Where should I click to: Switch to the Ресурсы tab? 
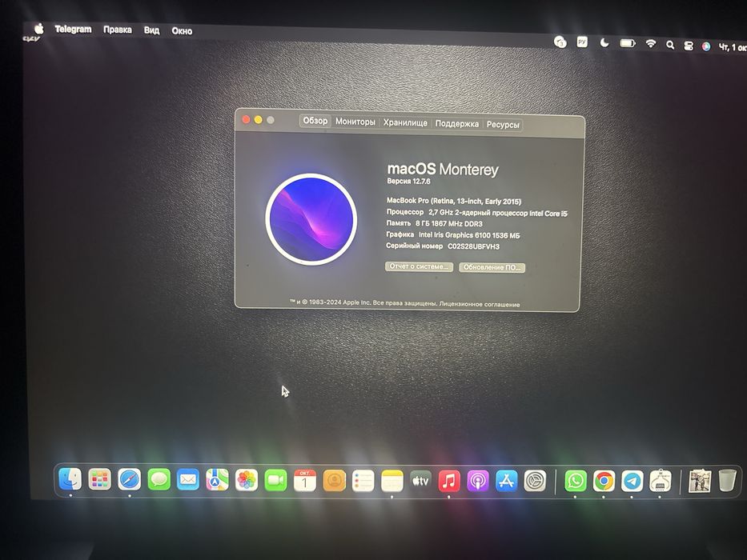[503, 124]
